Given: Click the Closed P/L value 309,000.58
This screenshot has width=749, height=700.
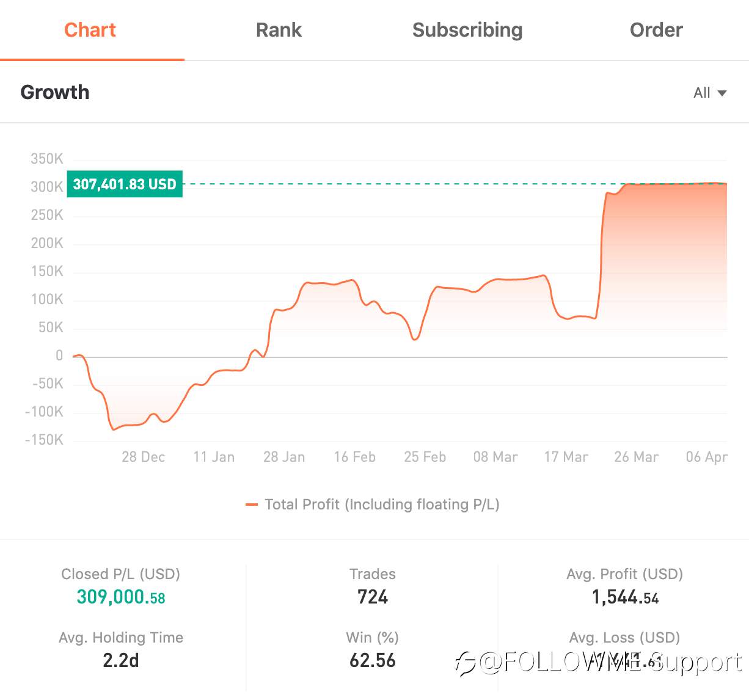Looking at the screenshot, I should pyautogui.click(x=121, y=597).
